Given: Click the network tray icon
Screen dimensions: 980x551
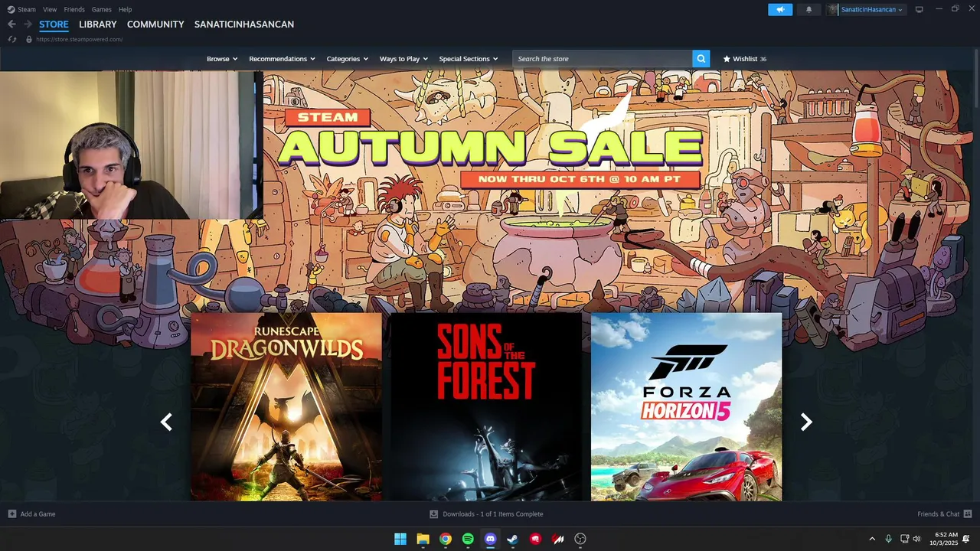Looking at the screenshot, I should click(904, 539).
